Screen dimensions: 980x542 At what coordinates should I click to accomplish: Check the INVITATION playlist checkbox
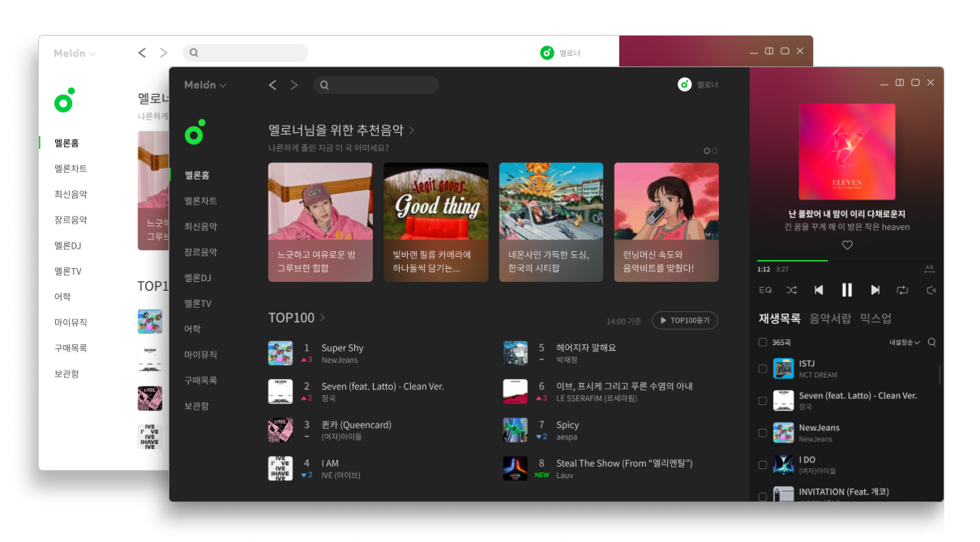pos(762,497)
